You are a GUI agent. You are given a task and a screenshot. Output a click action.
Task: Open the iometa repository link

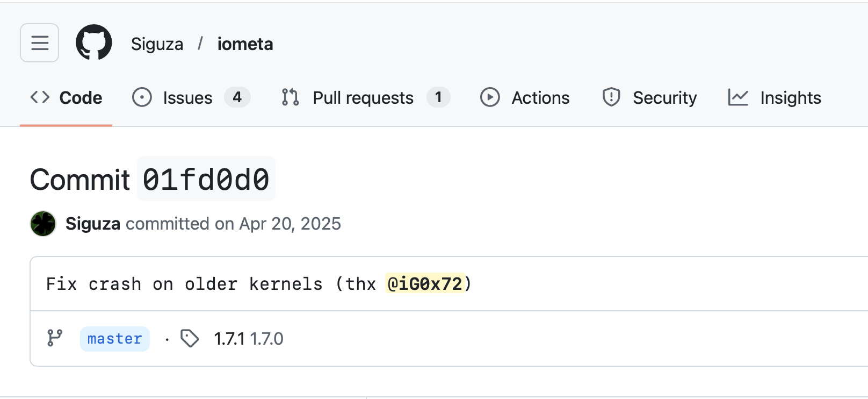pyautogui.click(x=245, y=44)
